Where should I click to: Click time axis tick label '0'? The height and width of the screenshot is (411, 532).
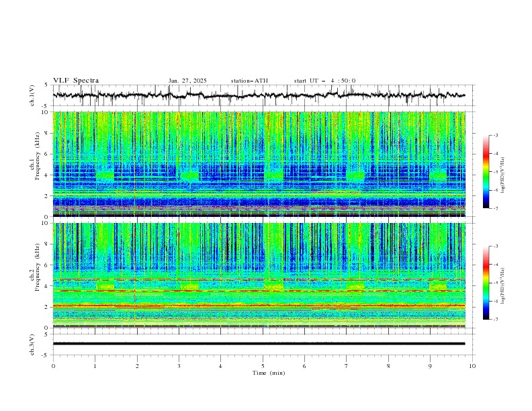(53, 366)
